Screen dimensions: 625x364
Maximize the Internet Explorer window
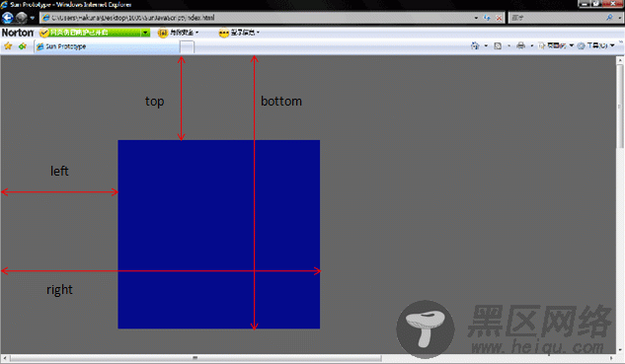(596, 4)
